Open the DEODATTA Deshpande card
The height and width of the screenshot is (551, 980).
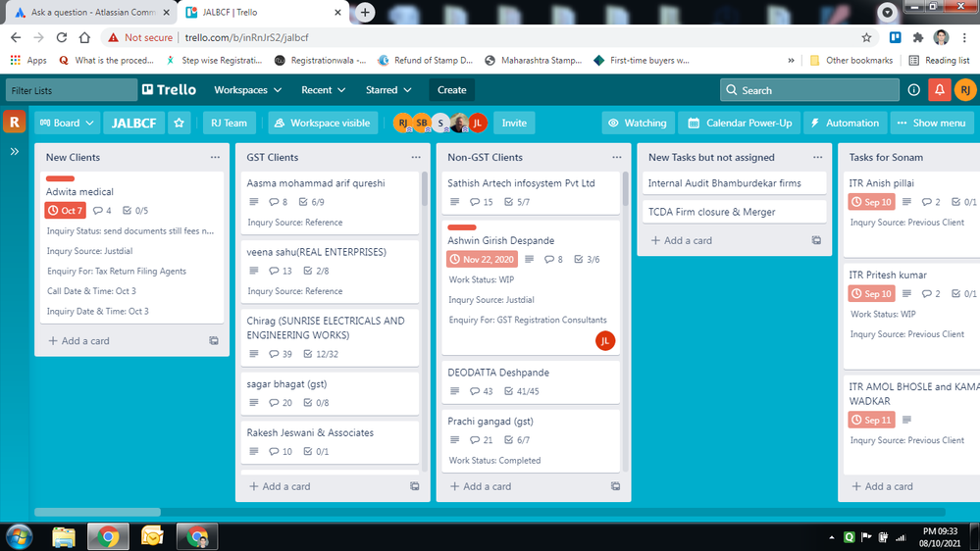531,381
